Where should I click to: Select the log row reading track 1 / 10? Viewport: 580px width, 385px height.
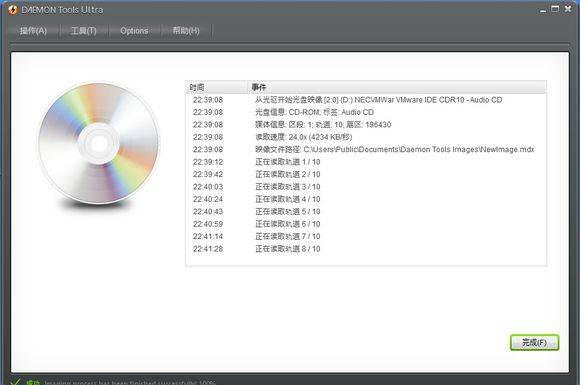point(366,162)
